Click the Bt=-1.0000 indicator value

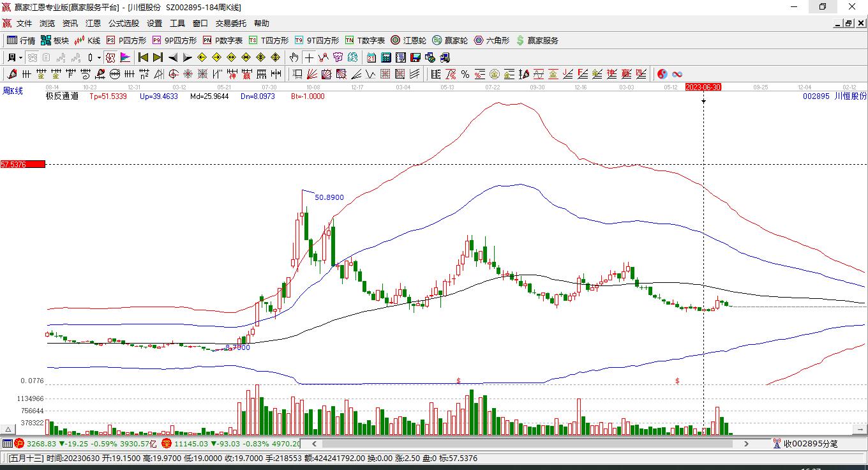308,96
